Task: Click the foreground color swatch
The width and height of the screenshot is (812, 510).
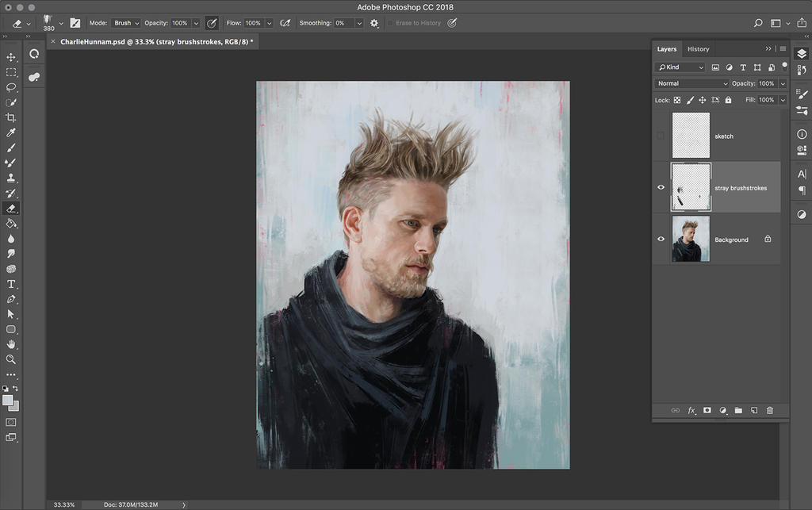Action: point(8,401)
